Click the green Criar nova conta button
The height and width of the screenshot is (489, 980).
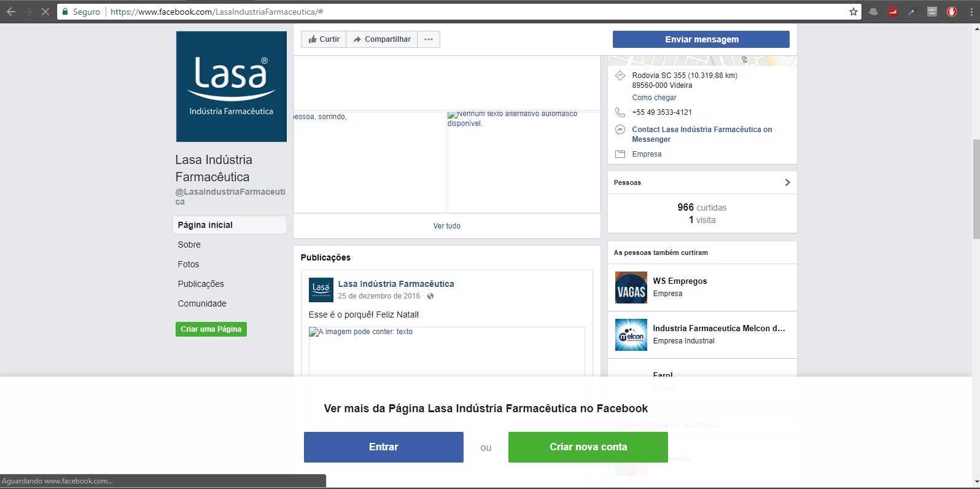click(588, 447)
